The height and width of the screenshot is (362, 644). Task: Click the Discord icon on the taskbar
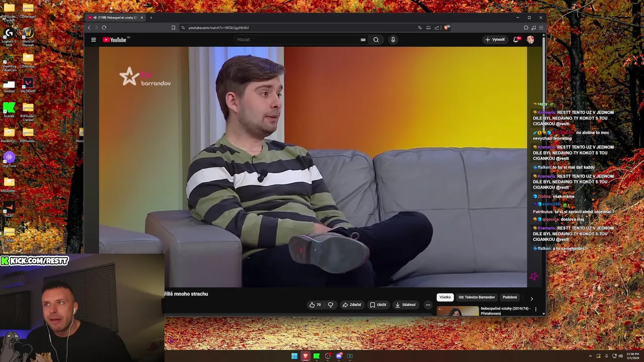(x=339, y=356)
